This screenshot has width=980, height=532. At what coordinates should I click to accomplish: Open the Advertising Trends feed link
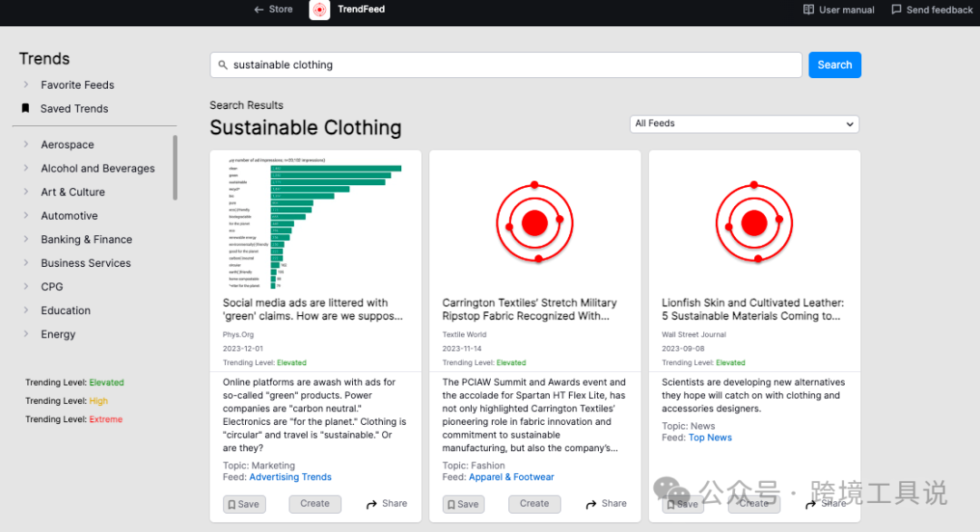290,478
